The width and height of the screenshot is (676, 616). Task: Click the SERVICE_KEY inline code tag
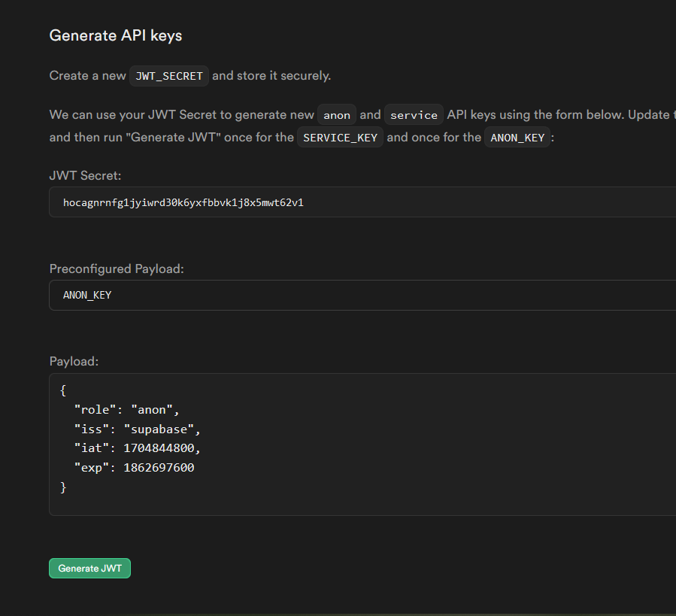click(x=340, y=138)
